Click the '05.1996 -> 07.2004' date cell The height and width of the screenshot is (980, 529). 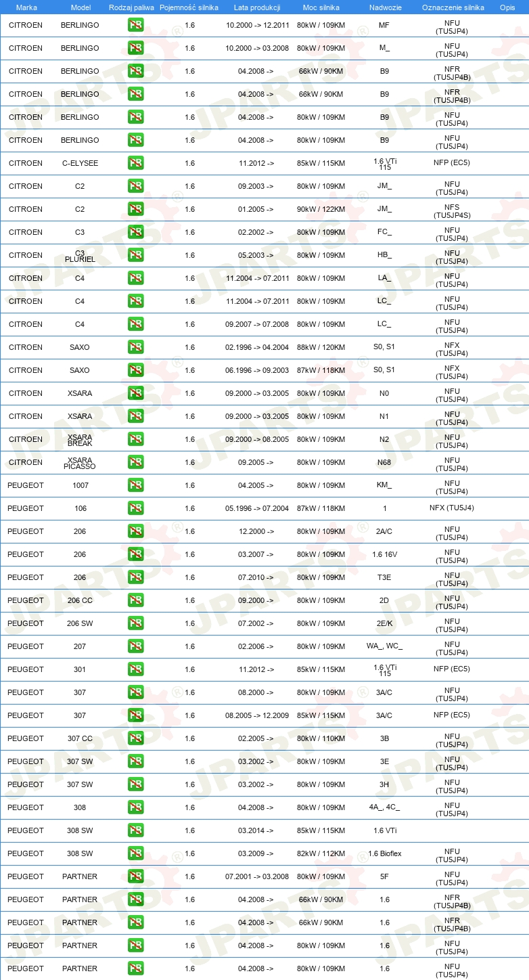pos(256,508)
